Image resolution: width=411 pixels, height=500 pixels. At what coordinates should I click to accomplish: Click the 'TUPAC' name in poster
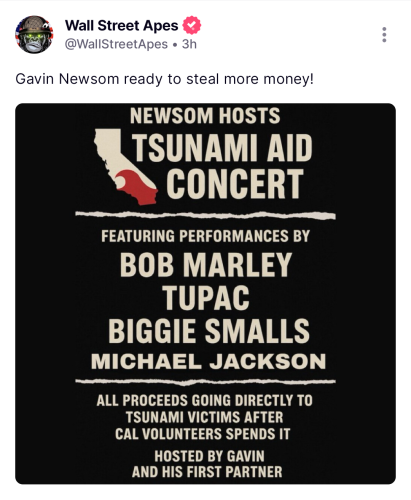click(x=206, y=298)
